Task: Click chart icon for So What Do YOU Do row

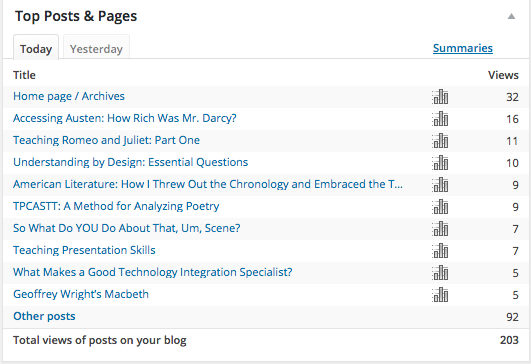Action: pos(440,229)
